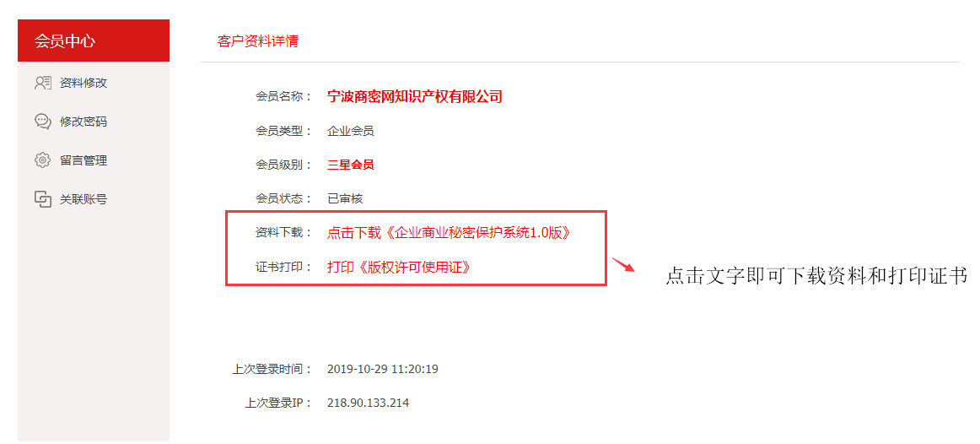Click the last login time 2019-10-29 11:20:19
The image size is (980, 444).
[383, 369]
